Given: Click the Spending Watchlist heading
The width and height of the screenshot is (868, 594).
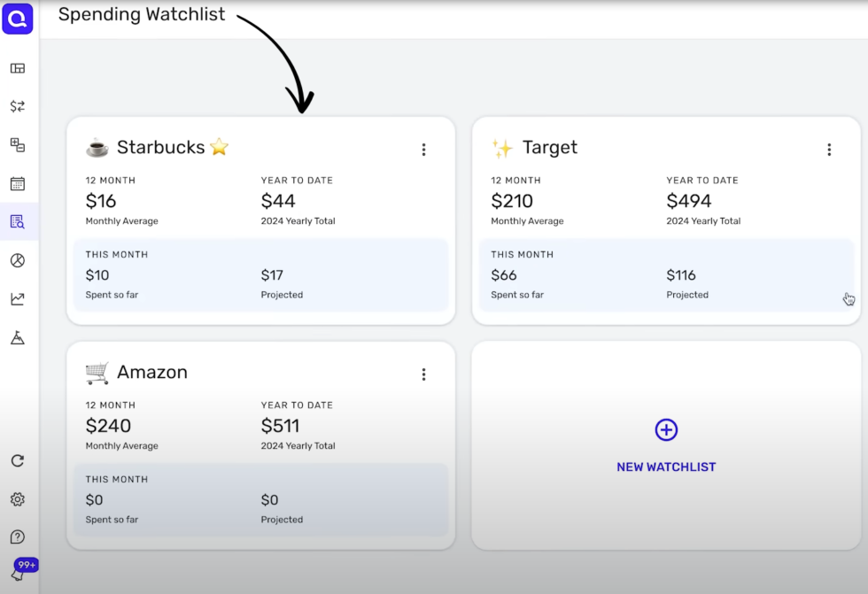Looking at the screenshot, I should (x=141, y=14).
